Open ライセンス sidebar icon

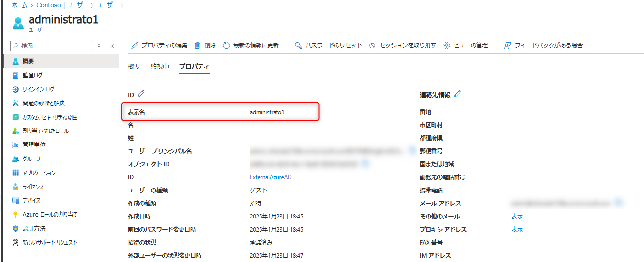pos(15,187)
